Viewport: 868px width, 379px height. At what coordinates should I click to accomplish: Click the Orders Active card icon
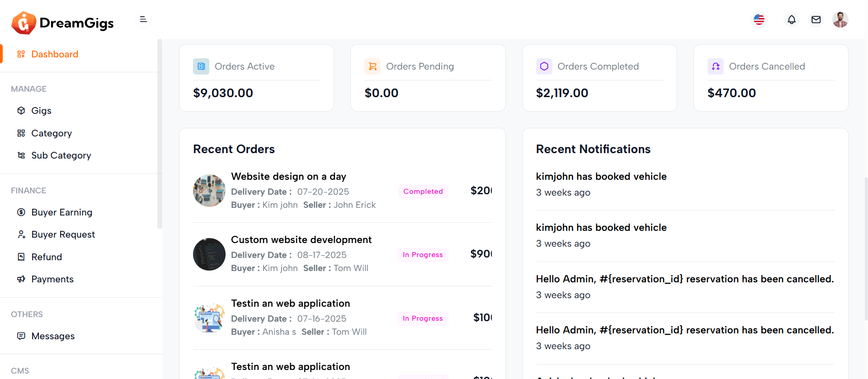point(201,66)
